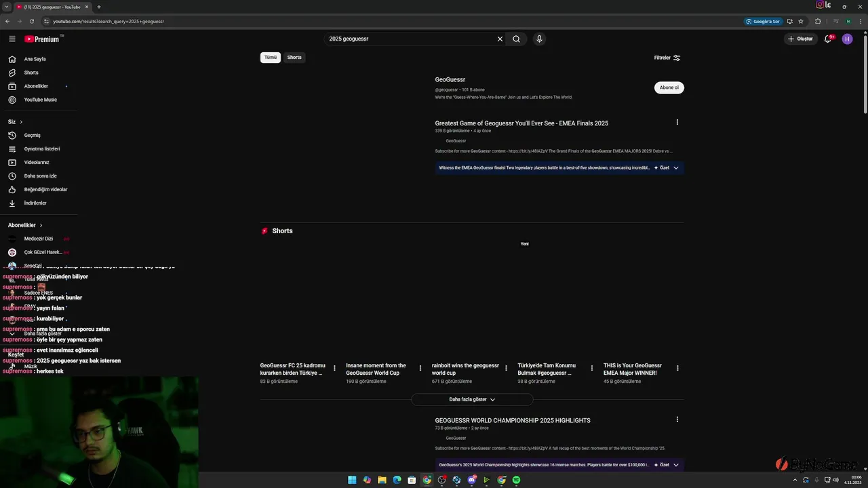Image resolution: width=868 pixels, height=488 pixels.
Task: Click the Oluştur create button
Action: tap(800, 39)
